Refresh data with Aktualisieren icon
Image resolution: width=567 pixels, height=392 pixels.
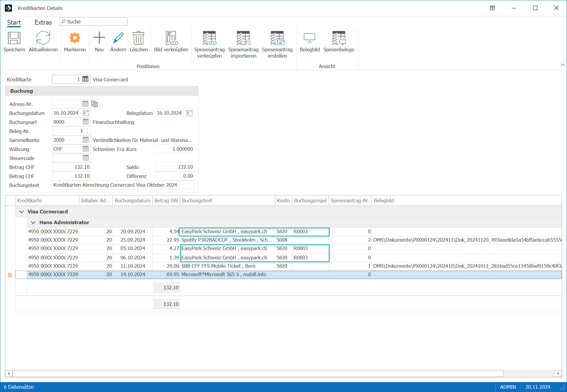tap(43, 38)
